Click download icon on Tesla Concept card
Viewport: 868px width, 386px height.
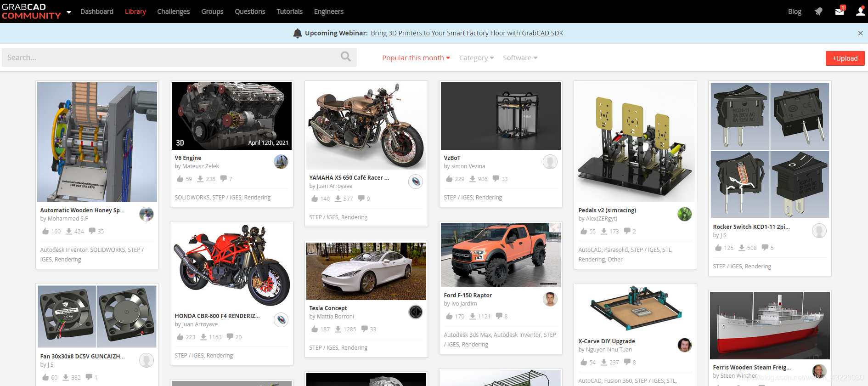pyautogui.click(x=338, y=329)
